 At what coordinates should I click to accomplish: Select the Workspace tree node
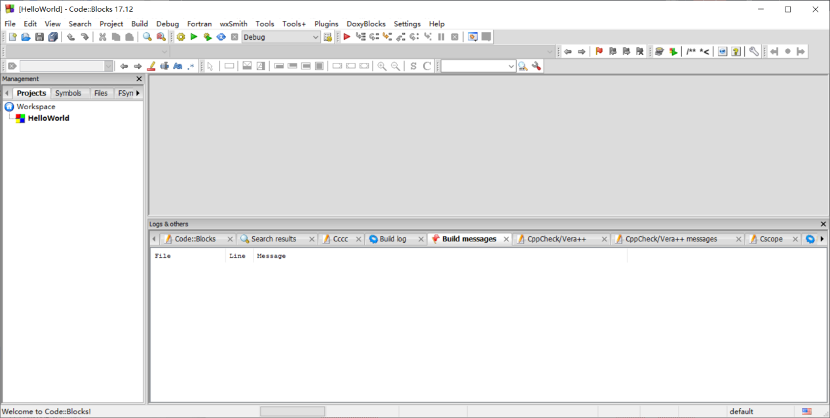[35, 106]
